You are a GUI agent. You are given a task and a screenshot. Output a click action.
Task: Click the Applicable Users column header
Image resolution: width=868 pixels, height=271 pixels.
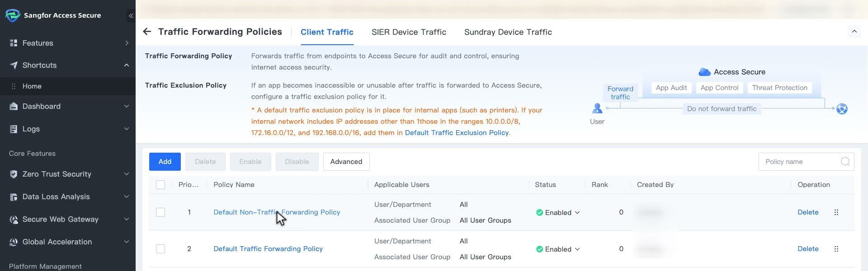(402, 185)
